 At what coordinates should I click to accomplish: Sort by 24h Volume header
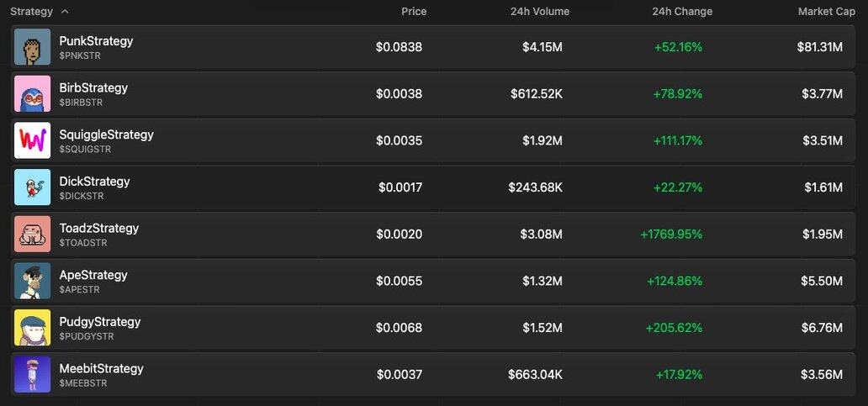tap(540, 11)
